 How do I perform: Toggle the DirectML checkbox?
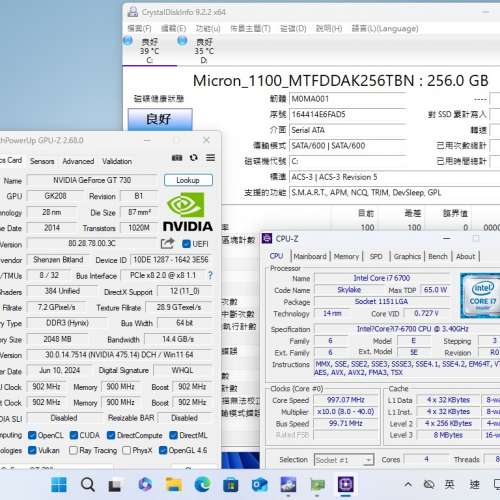coord(173,435)
